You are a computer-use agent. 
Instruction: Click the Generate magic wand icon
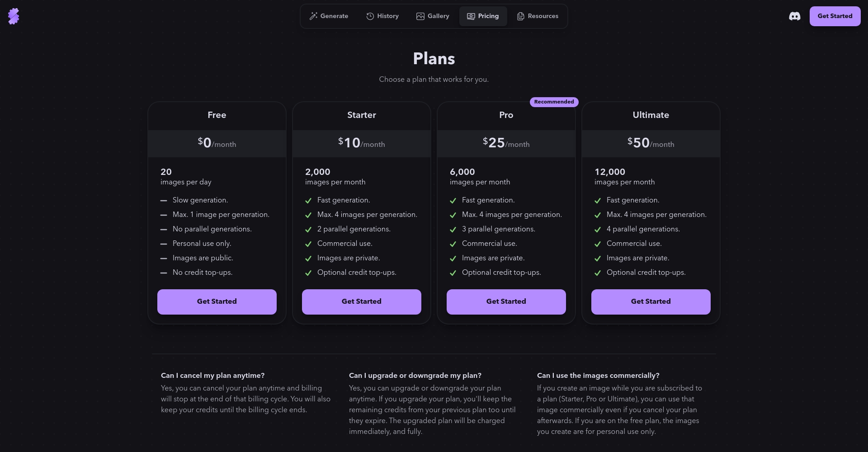313,16
